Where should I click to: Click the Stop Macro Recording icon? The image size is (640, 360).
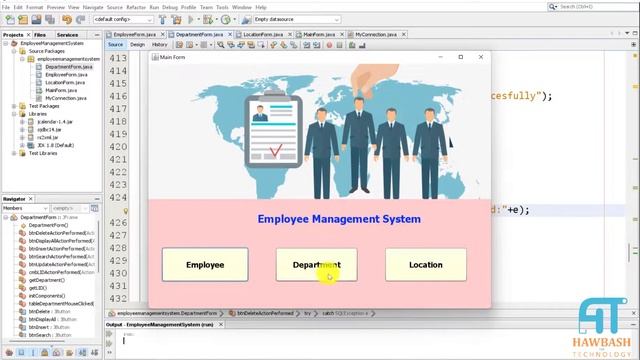tap(340, 45)
